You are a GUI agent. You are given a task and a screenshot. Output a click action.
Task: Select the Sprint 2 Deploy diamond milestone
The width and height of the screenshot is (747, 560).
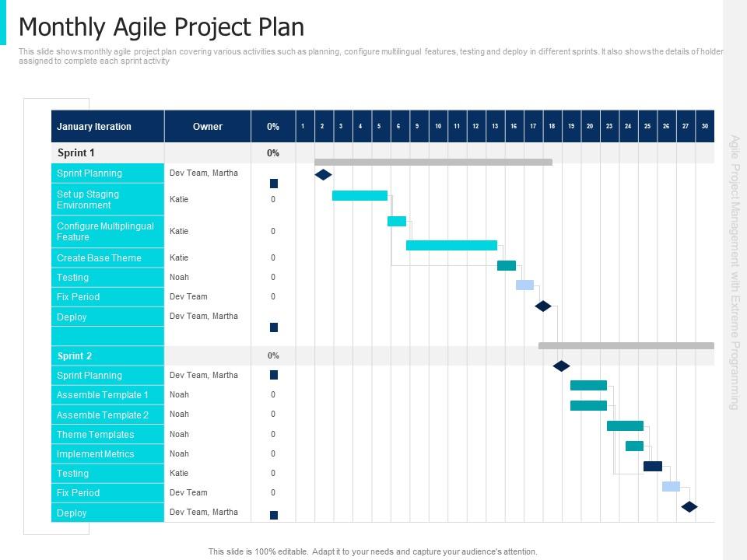point(689,506)
